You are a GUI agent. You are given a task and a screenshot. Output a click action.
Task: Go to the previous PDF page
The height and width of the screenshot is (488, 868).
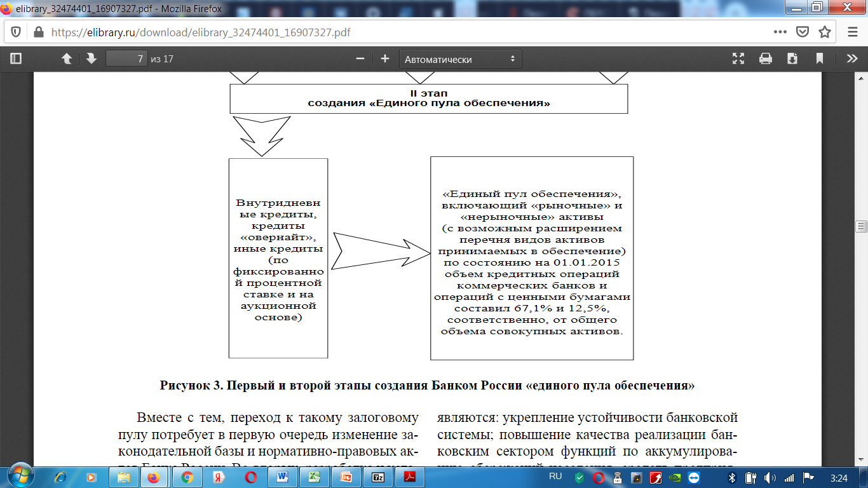point(67,59)
